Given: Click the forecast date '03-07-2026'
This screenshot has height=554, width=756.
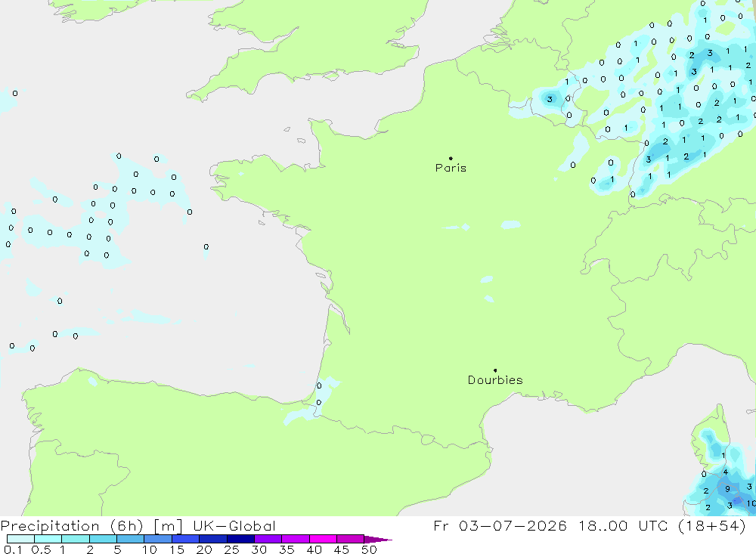Looking at the screenshot, I should (x=513, y=525).
